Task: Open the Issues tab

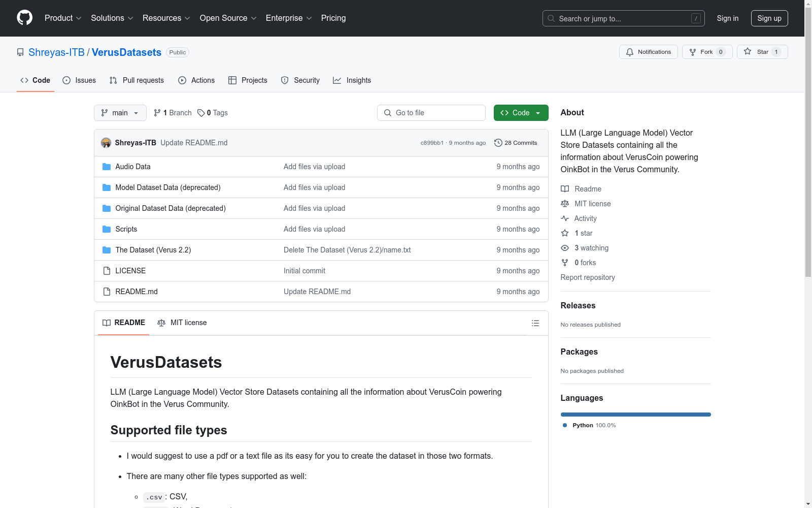Action: click(x=79, y=80)
